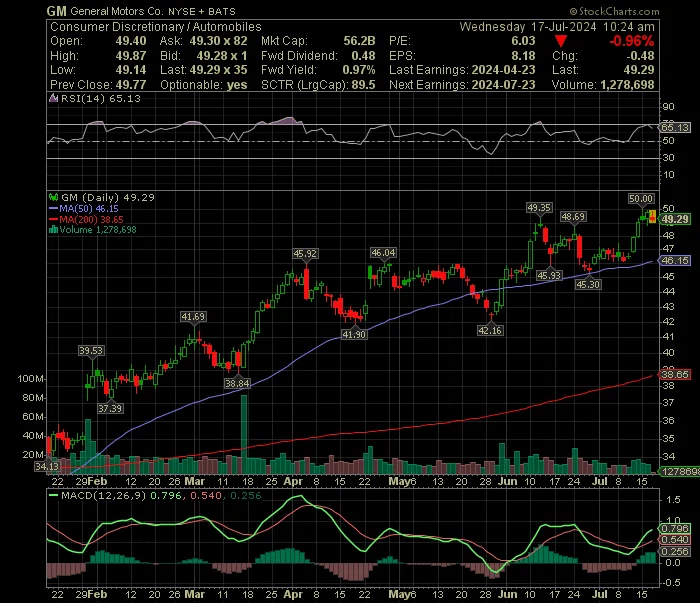Click the Chg value -0.48
Viewport: 700px width, 603px height.
coord(640,56)
